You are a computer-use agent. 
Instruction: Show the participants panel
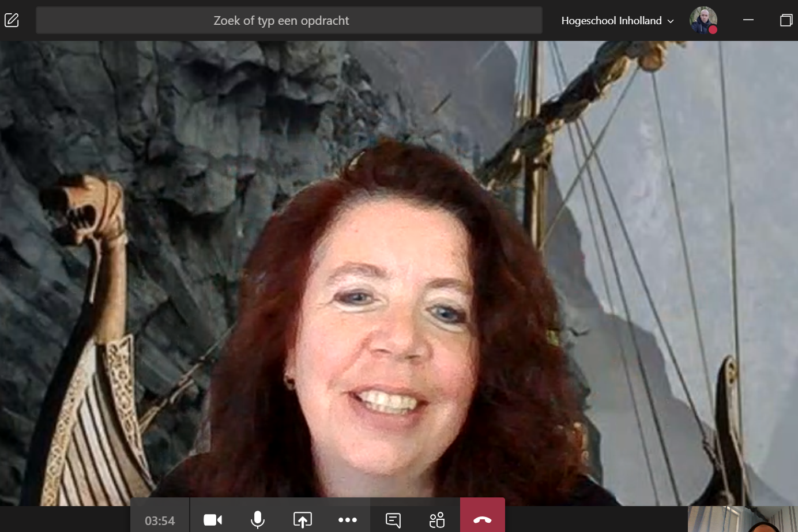click(437, 520)
